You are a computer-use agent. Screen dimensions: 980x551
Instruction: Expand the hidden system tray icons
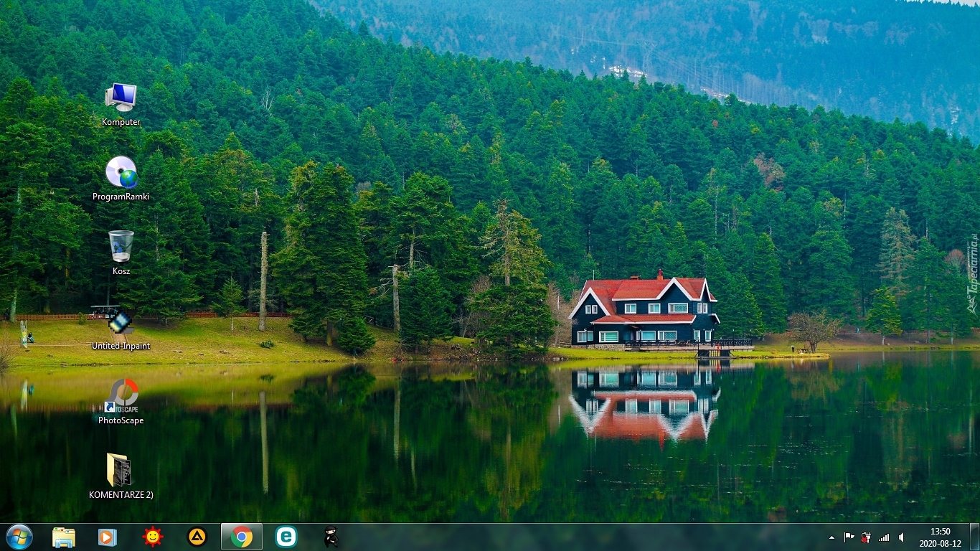tap(831, 537)
